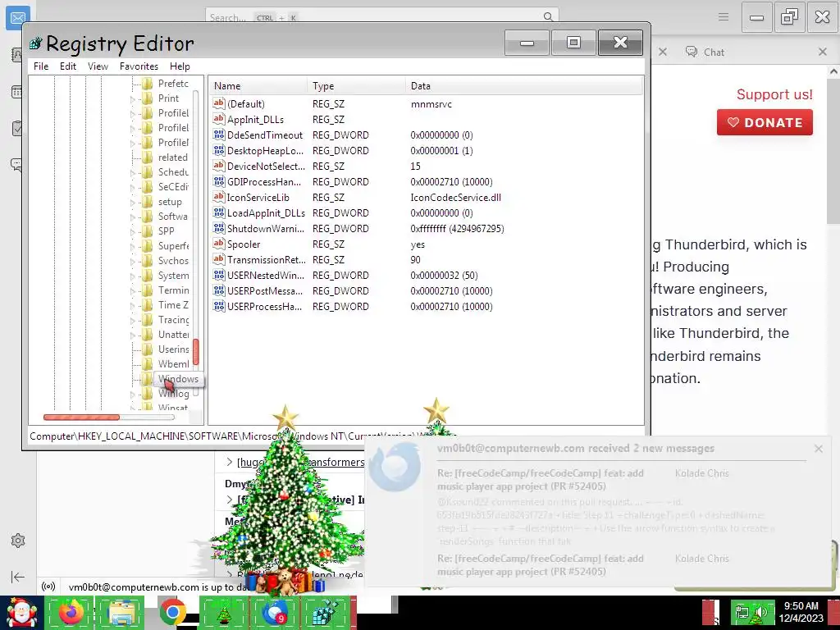The height and width of the screenshot is (630, 840).
Task: Expand the setup key in the tree
Action: tap(133, 203)
